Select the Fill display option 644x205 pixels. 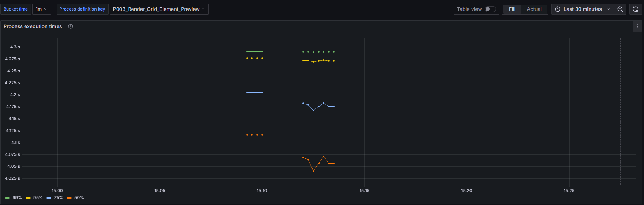point(512,9)
